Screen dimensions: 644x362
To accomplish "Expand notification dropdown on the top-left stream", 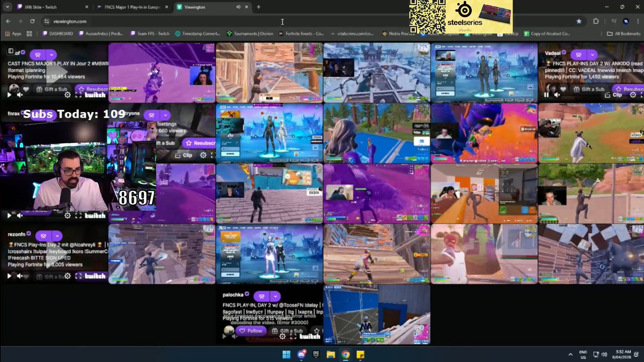I will pyautogui.click(x=51, y=55).
